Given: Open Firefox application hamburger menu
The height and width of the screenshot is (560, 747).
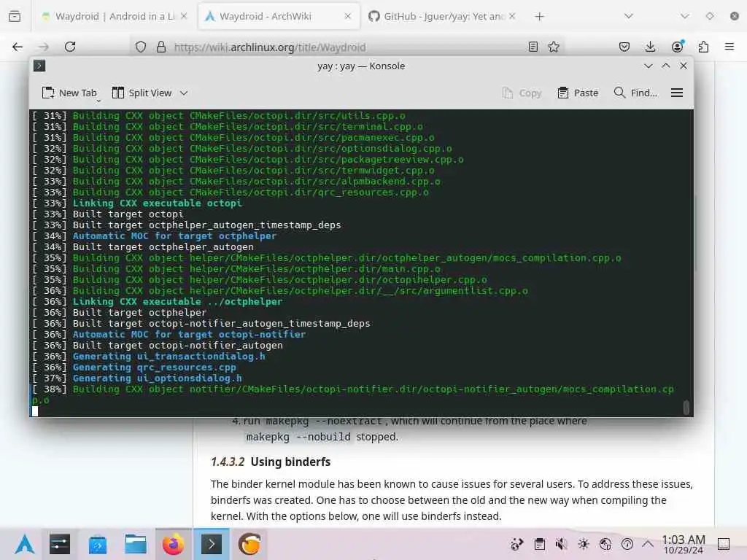Looking at the screenshot, I should point(729,47).
